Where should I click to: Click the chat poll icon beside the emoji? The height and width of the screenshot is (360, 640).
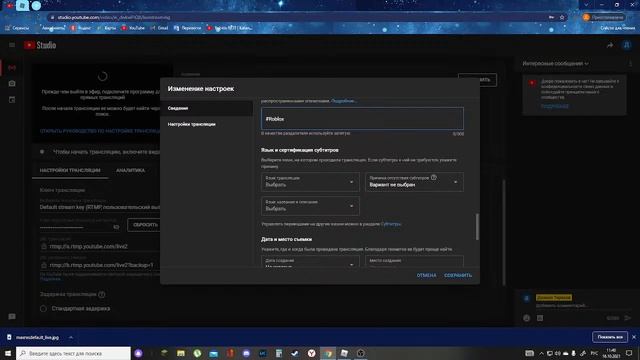(x=540, y=318)
